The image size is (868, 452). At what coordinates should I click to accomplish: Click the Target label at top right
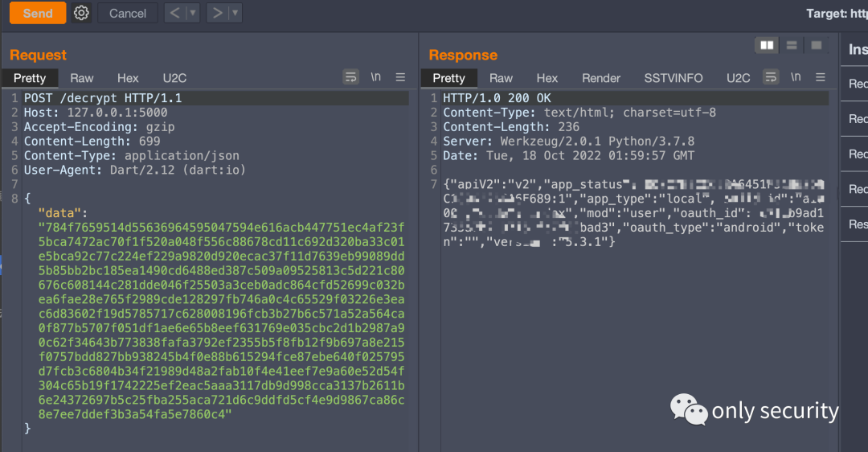(x=837, y=14)
